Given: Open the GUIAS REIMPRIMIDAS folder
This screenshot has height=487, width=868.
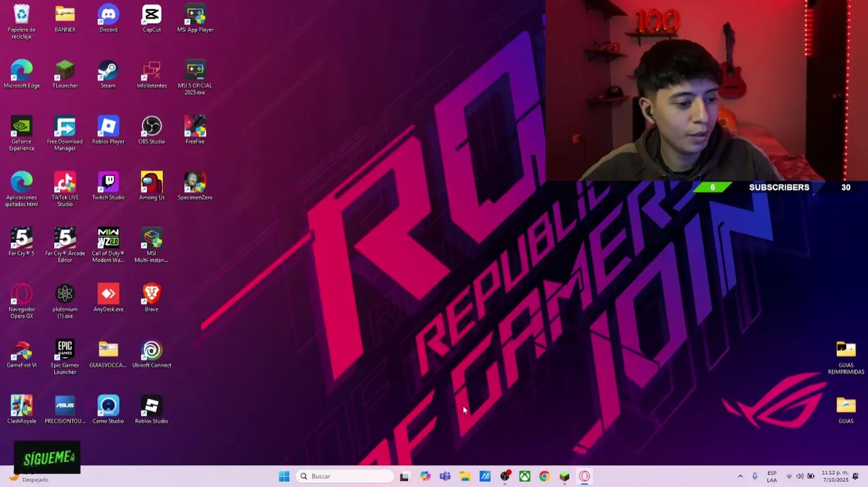Looking at the screenshot, I should pos(846,357).
